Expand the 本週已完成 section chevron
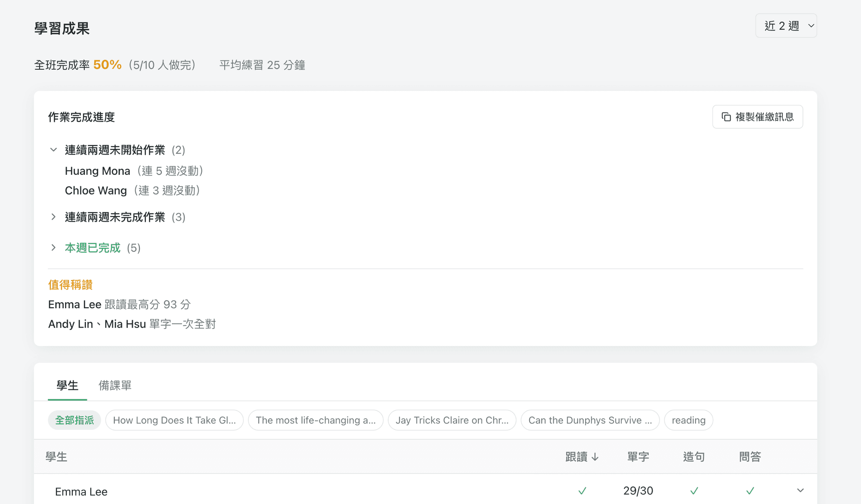The width and height of the screenshot is (861, 504). (x=53, y=247)
